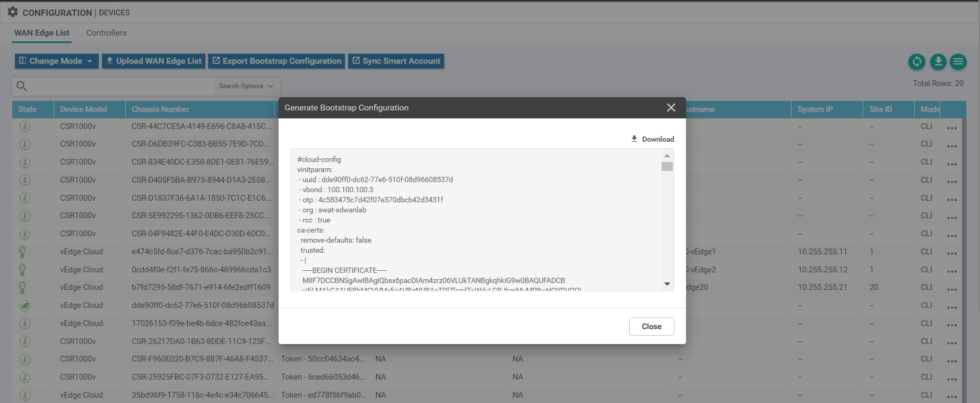The image size is (980, 403).
Task: Click the Upload WAN Edge List button
Action: click(x=153, y=61)
